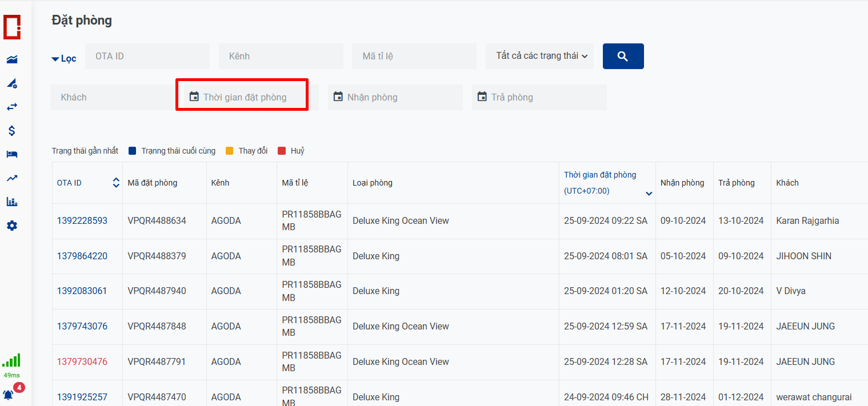
Task: Collapse the Lọc filter section
Action: 63,59
